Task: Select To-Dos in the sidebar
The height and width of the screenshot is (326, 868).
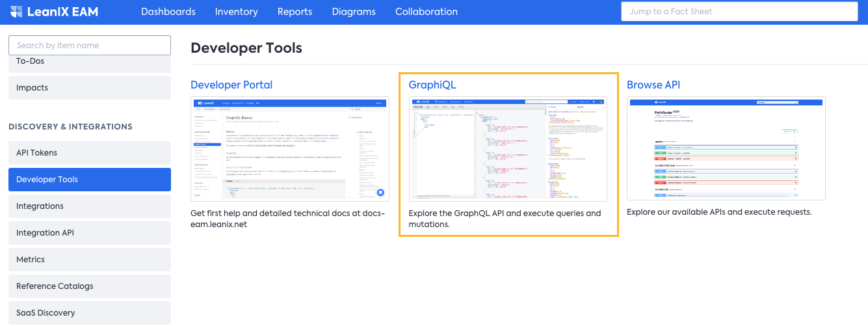Action: (90, 62)
